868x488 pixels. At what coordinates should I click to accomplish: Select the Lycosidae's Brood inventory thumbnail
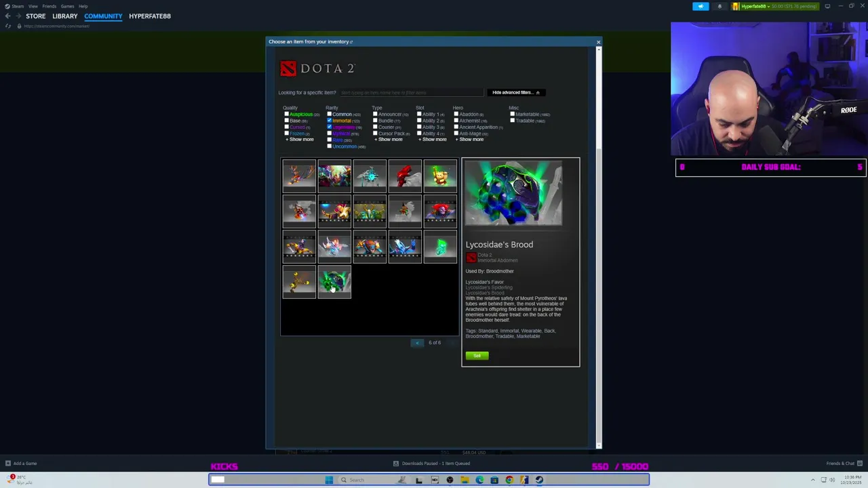334,281
